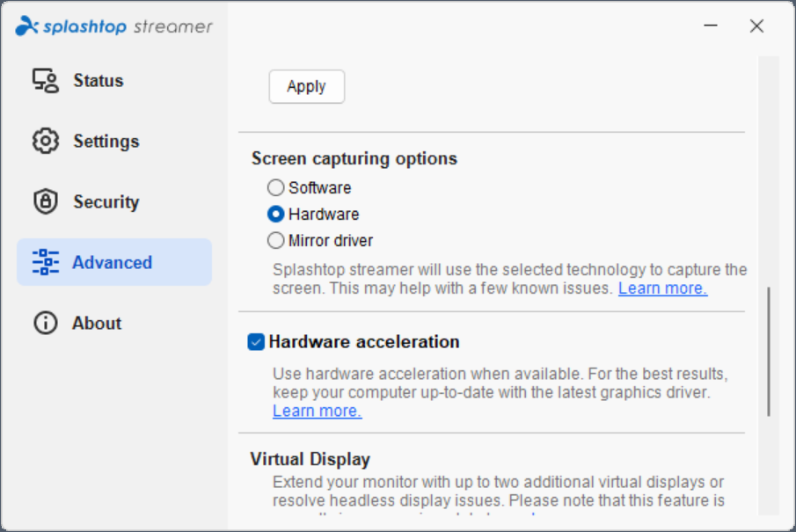Go to the Advanced section
Screen dimensions: 796x532
click(x=112, y=261)
